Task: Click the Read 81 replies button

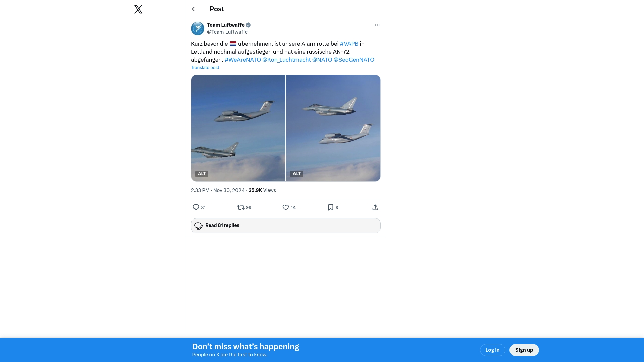Action: click(x=285, y=226)
